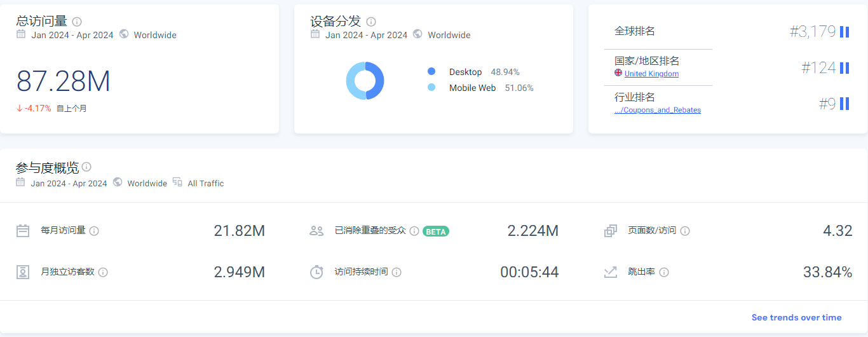The width and height of the screenshot is (868, 337).
Task: Click the visit duration value 00:05:44
Action: pyautogui.click(x=529, y=272)
